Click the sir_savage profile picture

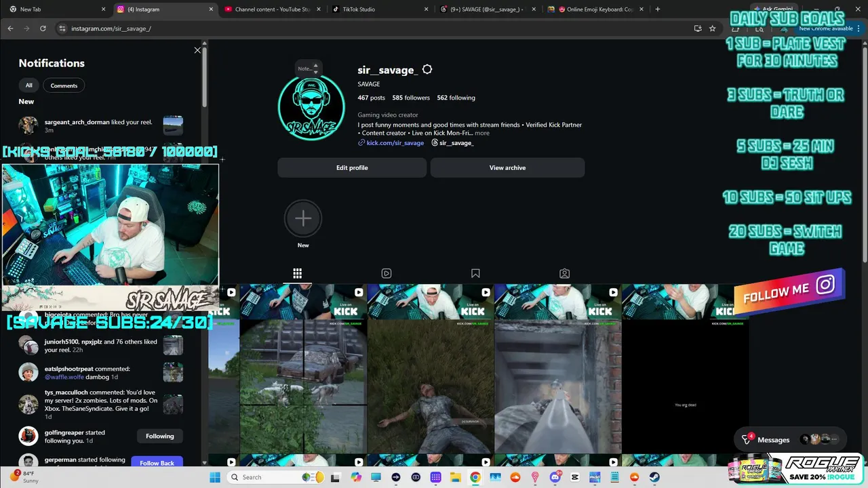(311, 107)
